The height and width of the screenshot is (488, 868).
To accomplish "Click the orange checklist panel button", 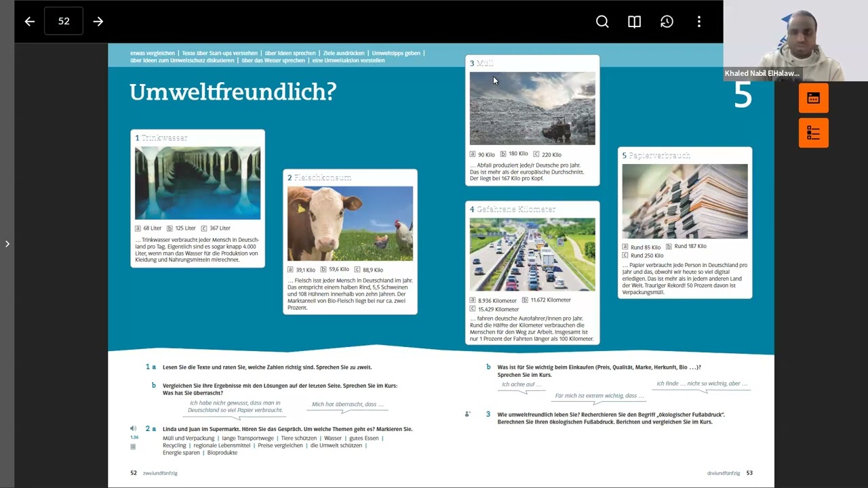I will tap(813, 132).
